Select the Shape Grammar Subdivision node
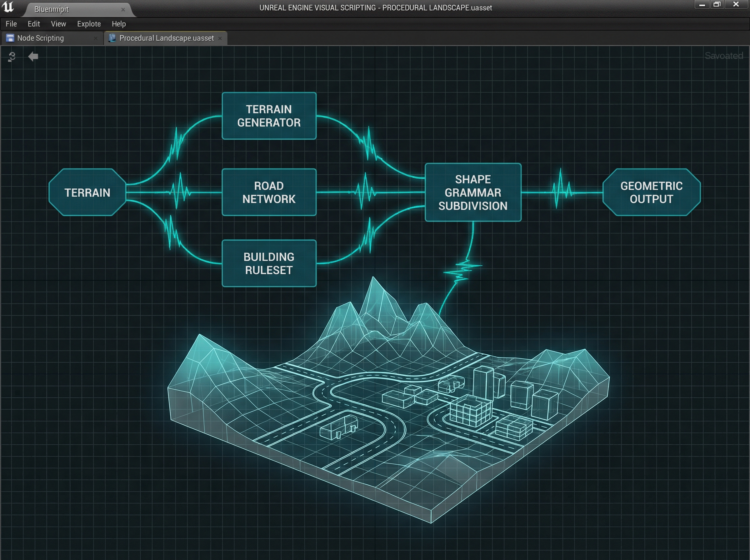Image resolution: width=750 pixels, height=560 pixels. click(x=473, y=192)
